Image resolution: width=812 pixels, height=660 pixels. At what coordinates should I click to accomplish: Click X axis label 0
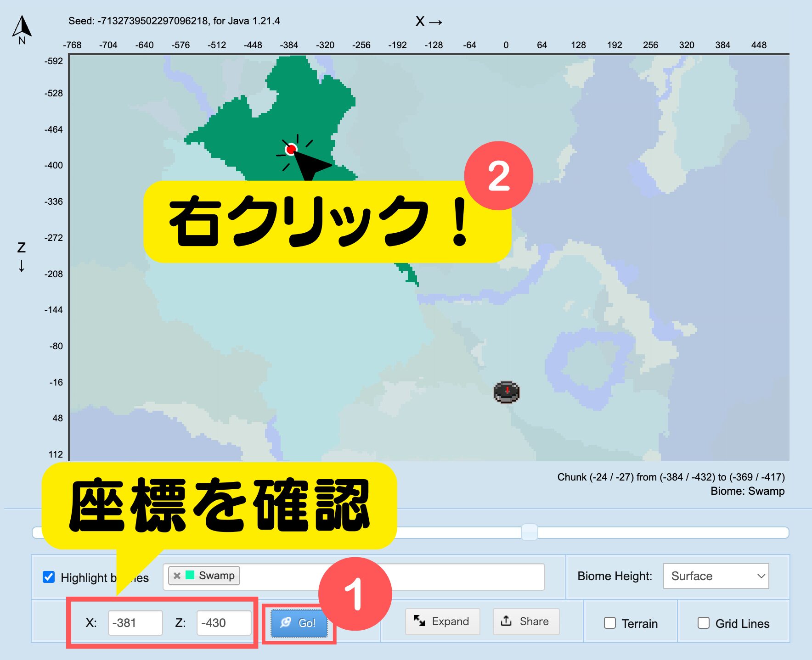pyautogui.click(x=506, y=45)
